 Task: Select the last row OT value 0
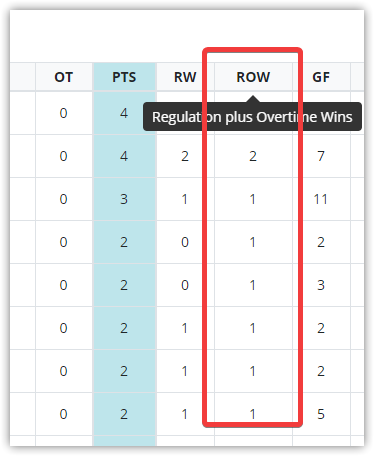64,414
